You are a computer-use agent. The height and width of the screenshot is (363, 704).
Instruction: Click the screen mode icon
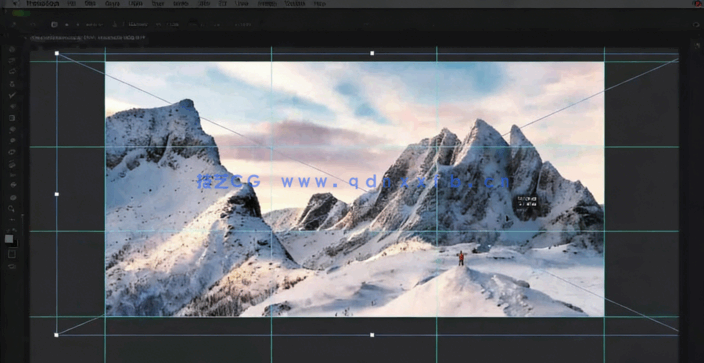point(12,266)
